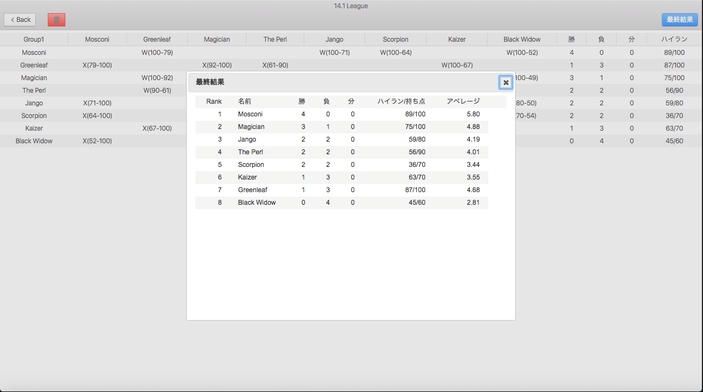
Task: Click W(100-67) match result cell
Action: click(x=457, y=65)
